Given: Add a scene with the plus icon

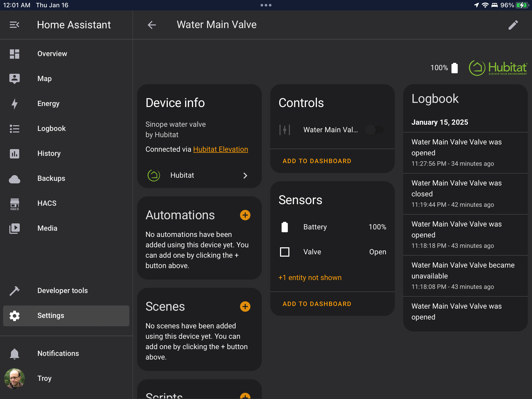Looking at the screenshot, I should click(245, 307).
